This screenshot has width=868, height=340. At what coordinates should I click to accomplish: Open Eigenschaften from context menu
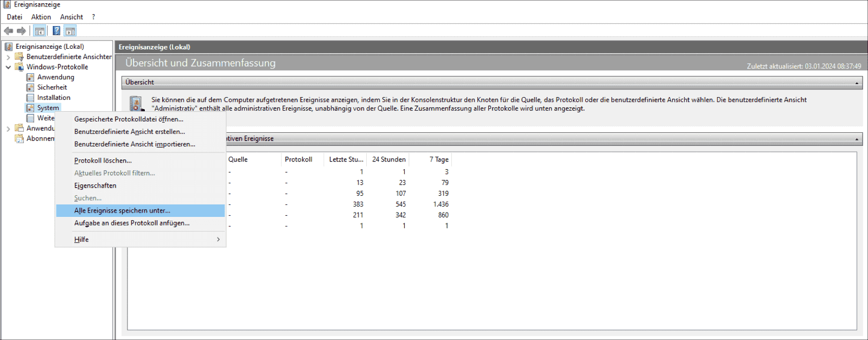(141, 185)
